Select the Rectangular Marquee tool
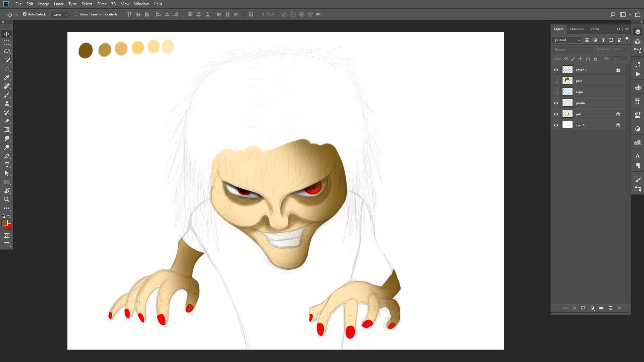Viewport: 644px width, 362px height. tap(7, 43)
